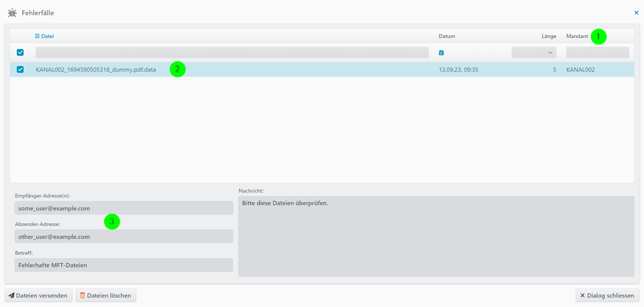644x307 pixels.
Task: Sort by the Mandant column header
Action: coord(577,36)
